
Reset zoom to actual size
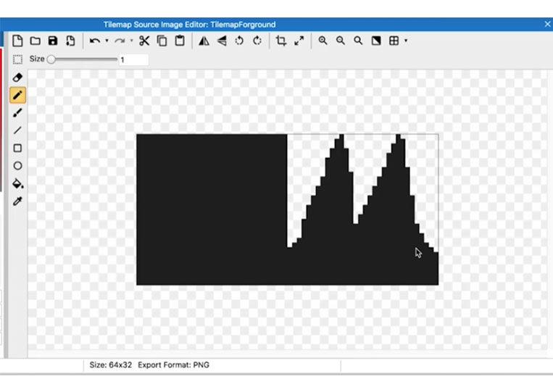point(358,41)
